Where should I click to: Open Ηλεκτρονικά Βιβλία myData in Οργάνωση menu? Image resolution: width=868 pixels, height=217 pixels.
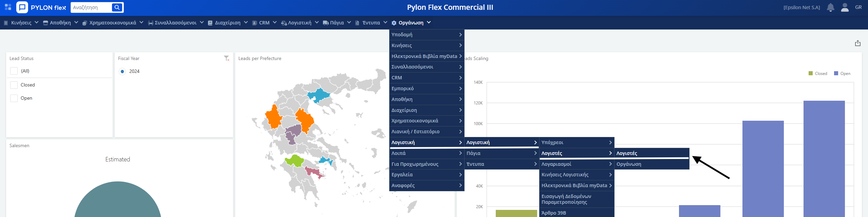pos(427,56)
